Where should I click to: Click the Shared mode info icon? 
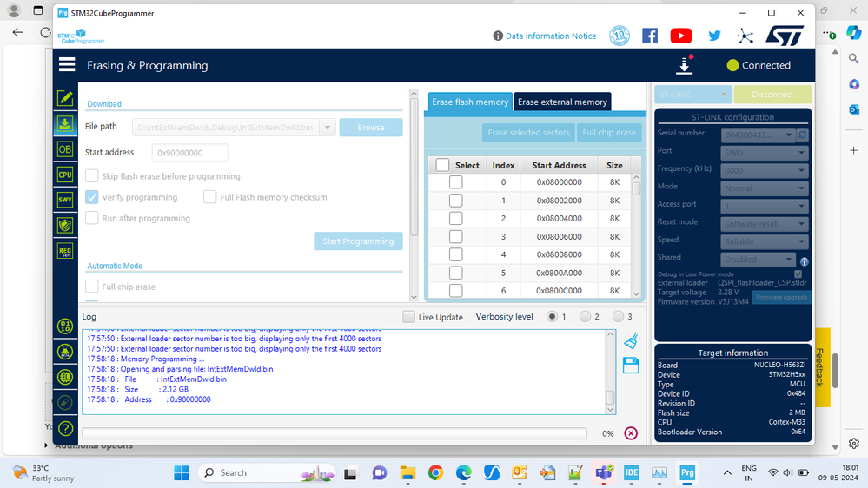[x=805, y=261]
